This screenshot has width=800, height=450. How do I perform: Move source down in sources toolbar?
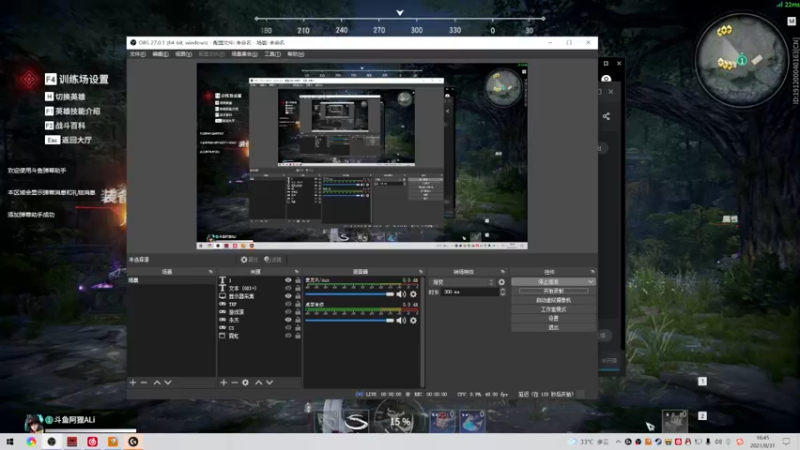269,382
